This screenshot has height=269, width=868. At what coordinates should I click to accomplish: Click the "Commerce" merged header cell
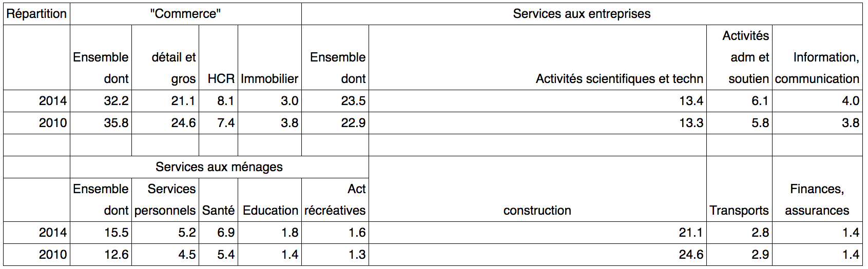[185, 14]
